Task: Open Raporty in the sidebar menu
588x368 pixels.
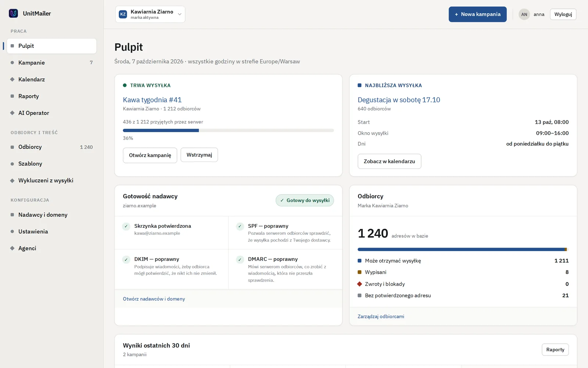Action: click(51, 96)
